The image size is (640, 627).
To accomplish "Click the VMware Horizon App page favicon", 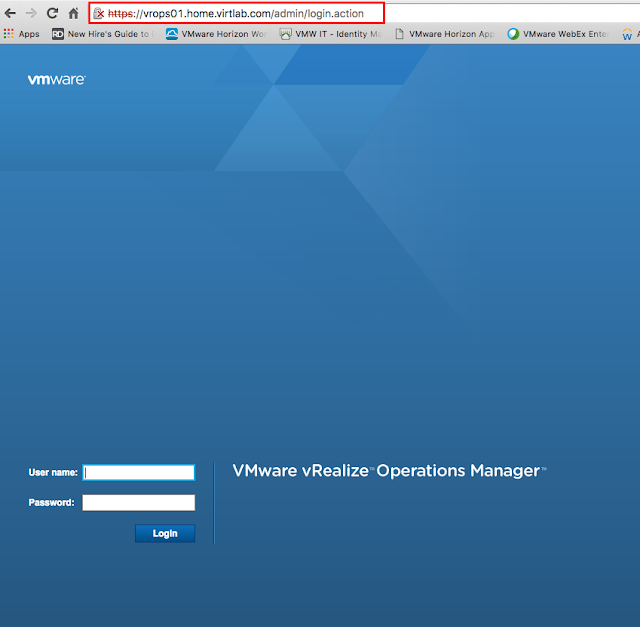I will pyautogui.click(x=400, y=34).
